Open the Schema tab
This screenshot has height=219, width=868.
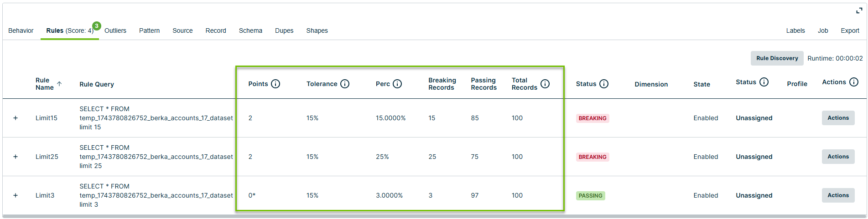[x=250, y=31]
